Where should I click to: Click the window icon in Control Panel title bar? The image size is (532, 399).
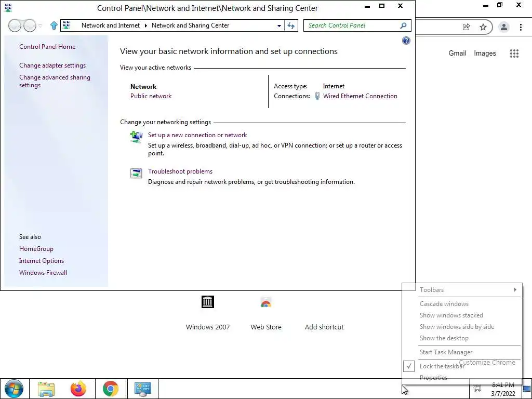point(8,7)
